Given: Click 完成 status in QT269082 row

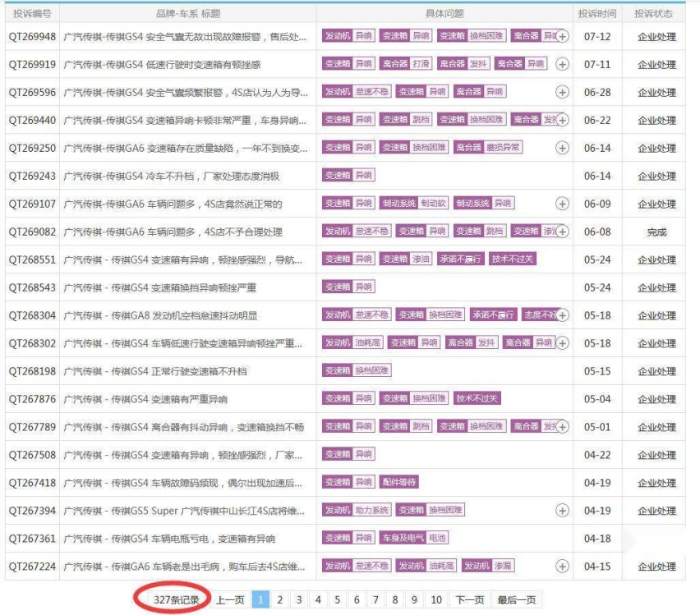Looking at the screenshot, I should pyautogui.click(x=656, y=232).
